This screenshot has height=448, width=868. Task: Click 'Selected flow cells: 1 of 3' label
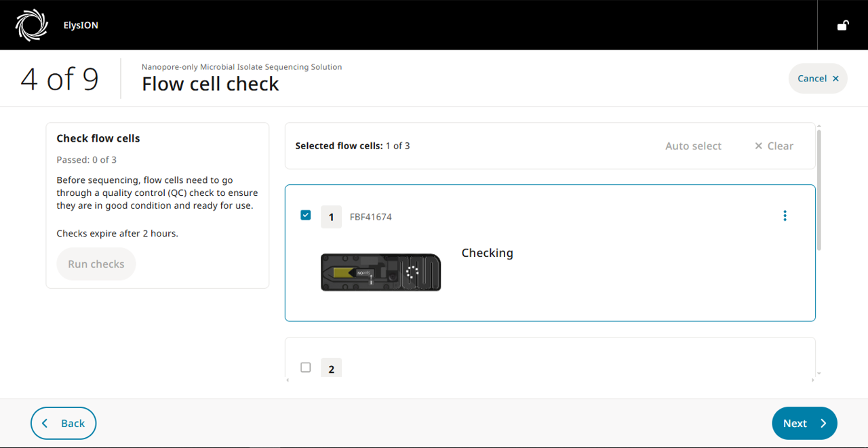(x=353, y=146)
